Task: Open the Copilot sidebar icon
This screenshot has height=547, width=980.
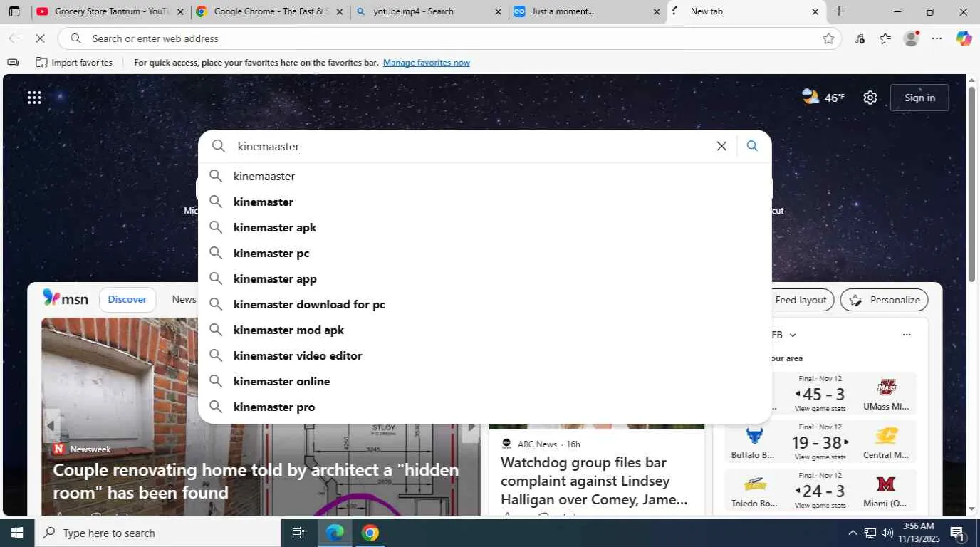Action: (x=964, y=38)
